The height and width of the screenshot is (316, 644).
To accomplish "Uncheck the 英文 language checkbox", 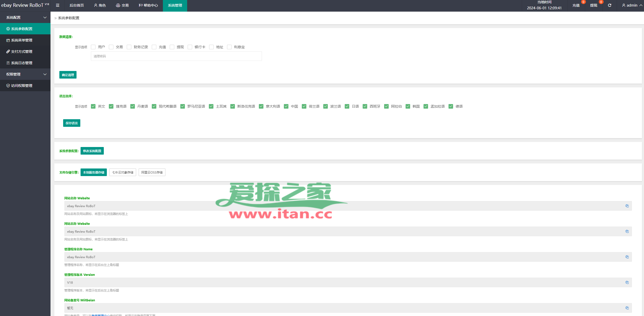I will click(93, 106).
